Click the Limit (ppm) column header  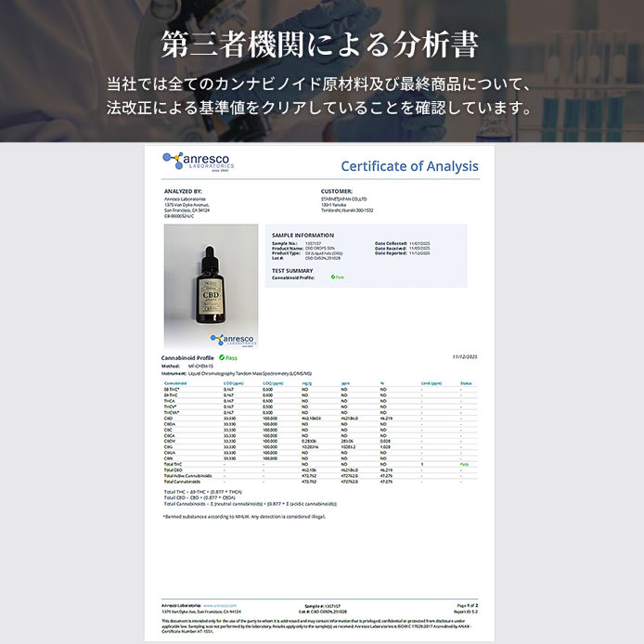(431, 383)
